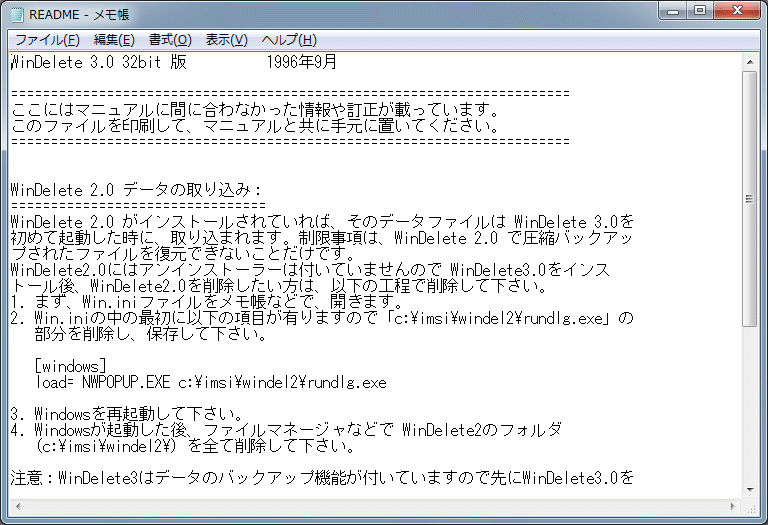Click the horizontal scrollbar left arrow

pyautogui.click(x=18, y=506)
